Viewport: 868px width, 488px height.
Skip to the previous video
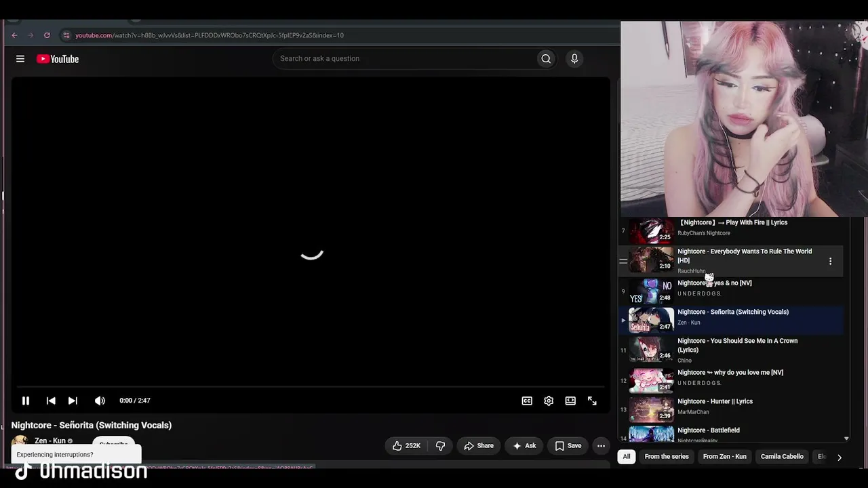pyautogui.click(x=51, y=401)
